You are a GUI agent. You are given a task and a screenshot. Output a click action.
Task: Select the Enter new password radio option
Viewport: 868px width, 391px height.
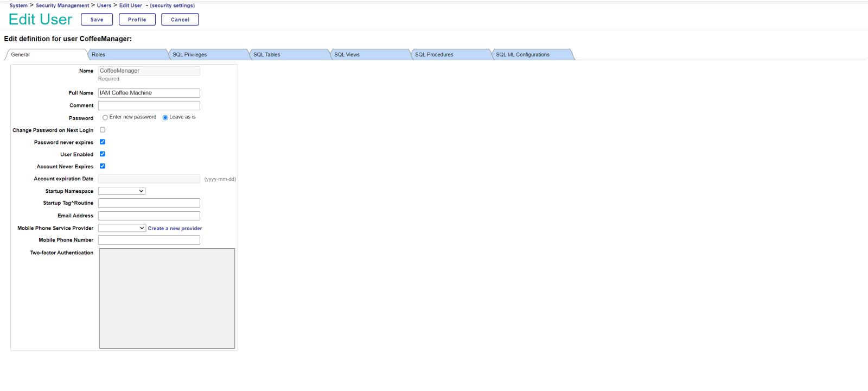pyautogui.click(x=105, y=117)
